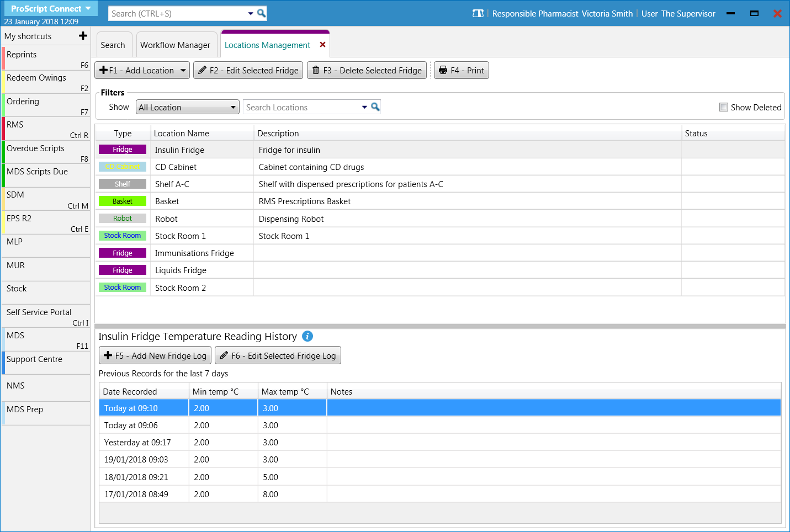The height and width of the screenshot is (532, 790).
Task: Close the Locations Management tab
Action: tap(323, 45)
